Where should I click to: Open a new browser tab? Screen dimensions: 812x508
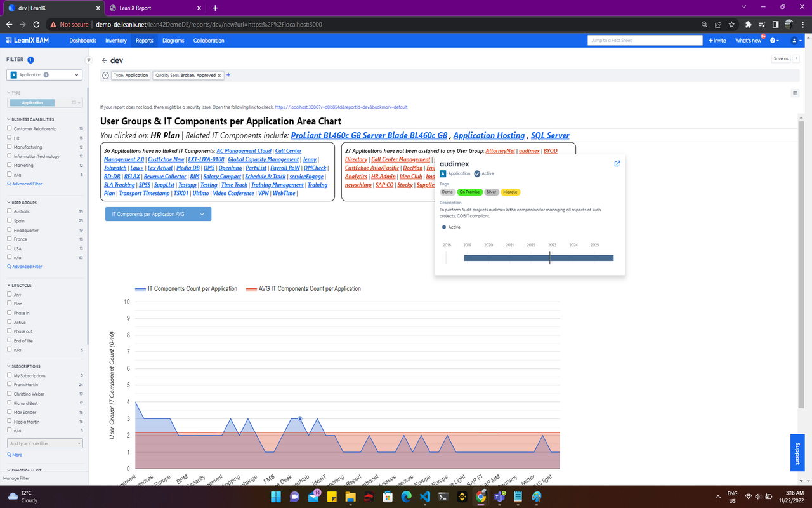pyautogui.click(x=215, y=8)
